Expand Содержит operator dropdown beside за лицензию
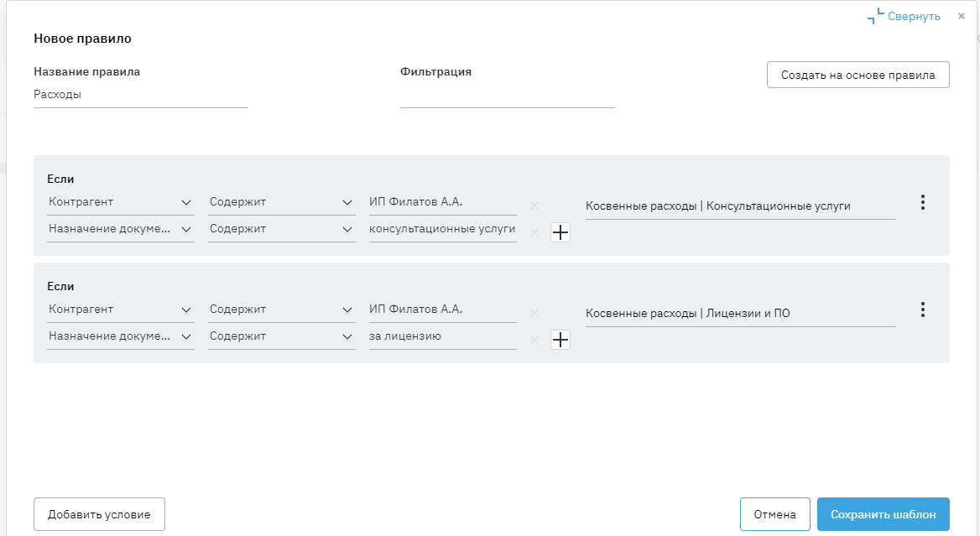Image resolution: width=980 pixels, height=536 pixels. coord(281,336)
